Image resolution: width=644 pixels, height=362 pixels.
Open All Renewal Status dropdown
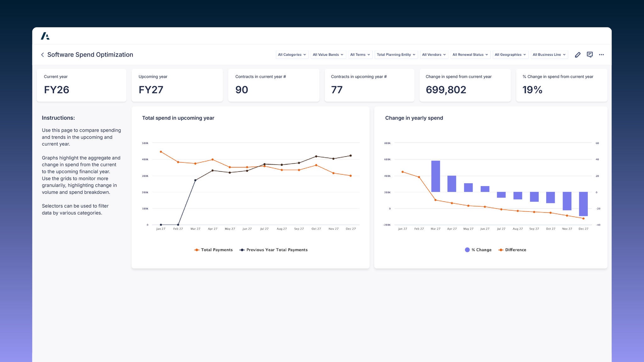(470, 55)
